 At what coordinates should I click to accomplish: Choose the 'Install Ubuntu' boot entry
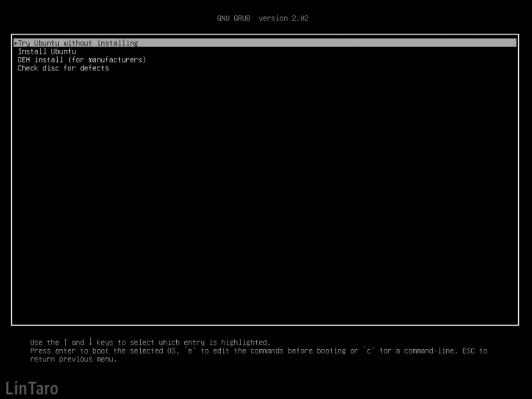click(x=47, y=51)
